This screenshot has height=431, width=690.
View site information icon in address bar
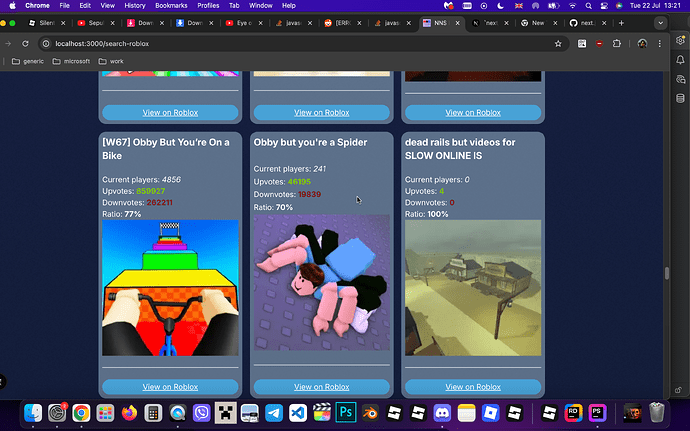click(46, 44)
